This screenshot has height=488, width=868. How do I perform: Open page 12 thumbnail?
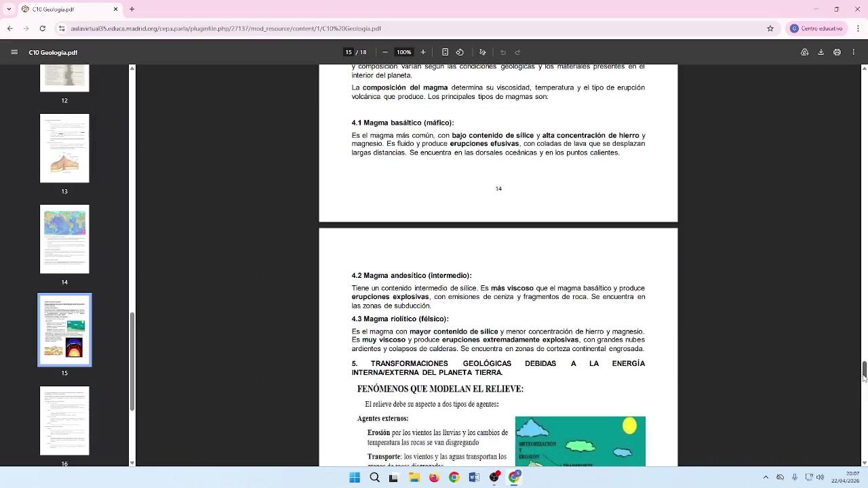[x=64, y=79]
